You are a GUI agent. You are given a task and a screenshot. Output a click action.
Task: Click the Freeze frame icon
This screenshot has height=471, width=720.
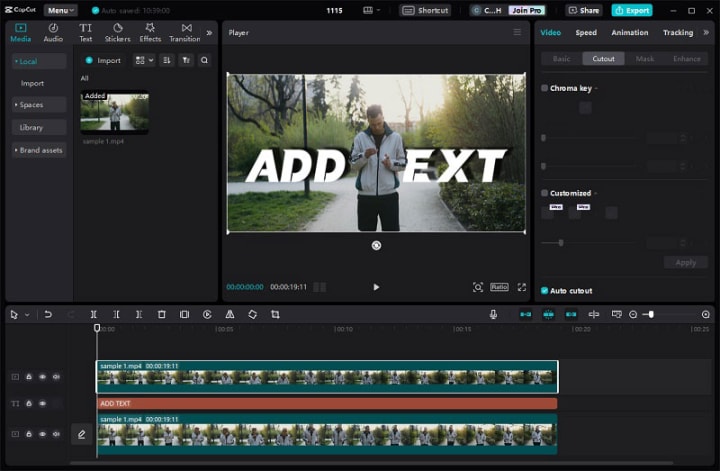[184, 314]
